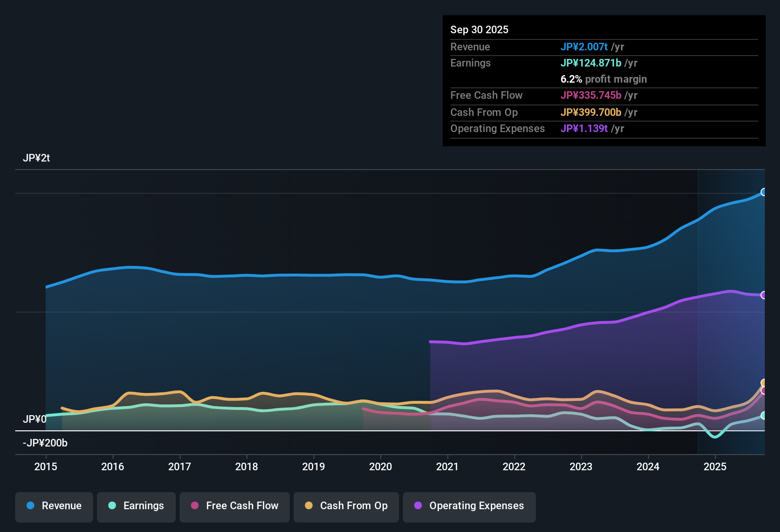Click the 6.2% profit margin text
This screenshot has height=532, width=780.
[604, 79]
